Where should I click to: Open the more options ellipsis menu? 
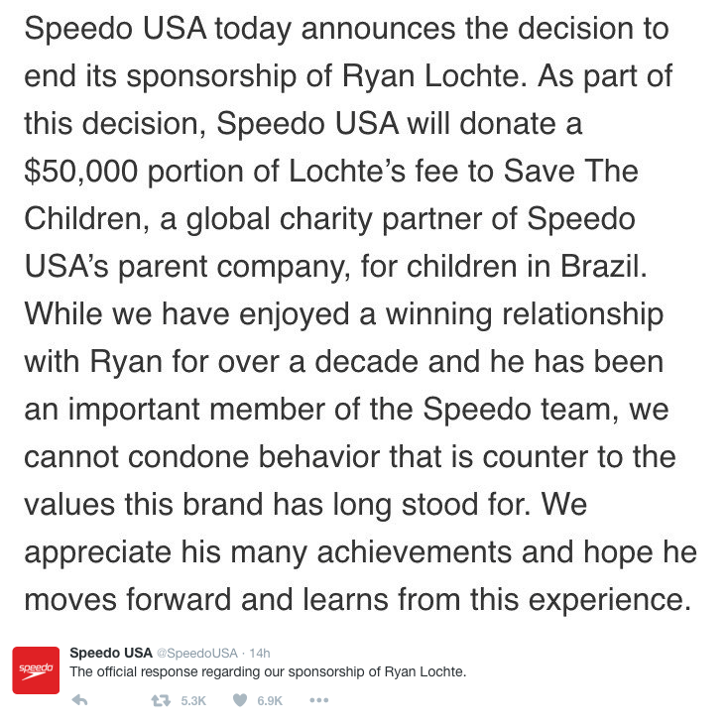click(x=318, y=700)
